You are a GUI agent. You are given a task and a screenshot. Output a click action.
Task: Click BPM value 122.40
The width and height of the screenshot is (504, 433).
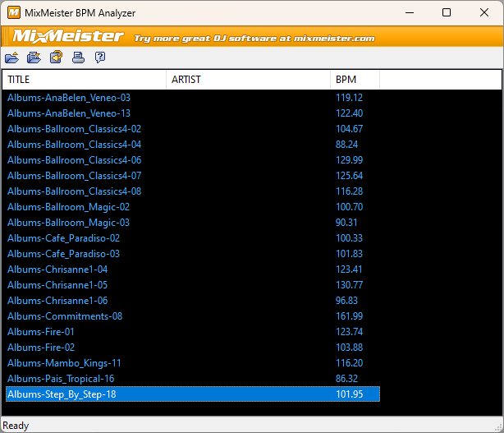(350, 113)
